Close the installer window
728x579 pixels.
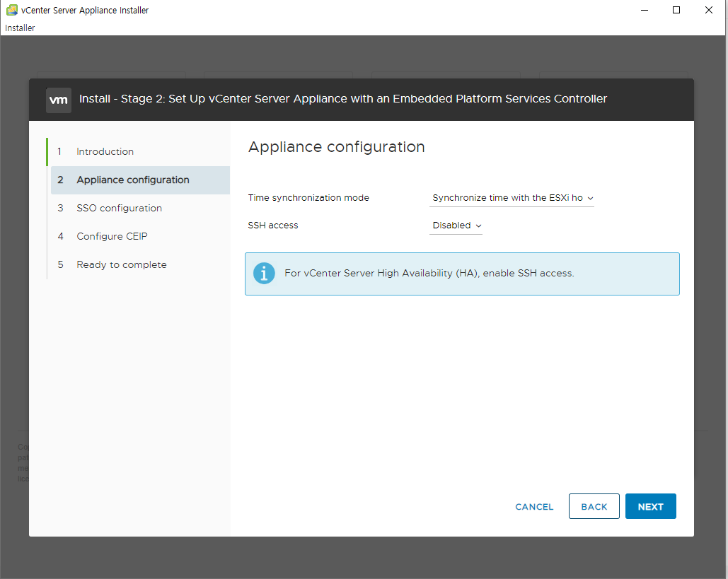(708, 10)
